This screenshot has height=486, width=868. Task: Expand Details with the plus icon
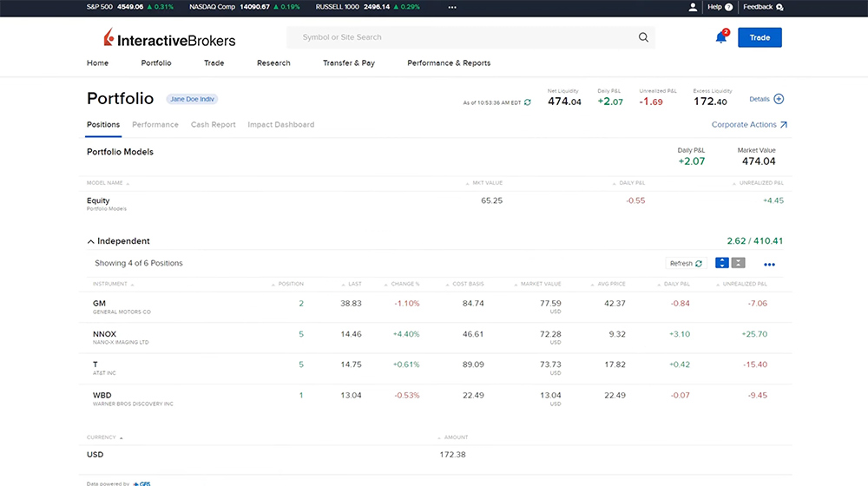point(779,99)
